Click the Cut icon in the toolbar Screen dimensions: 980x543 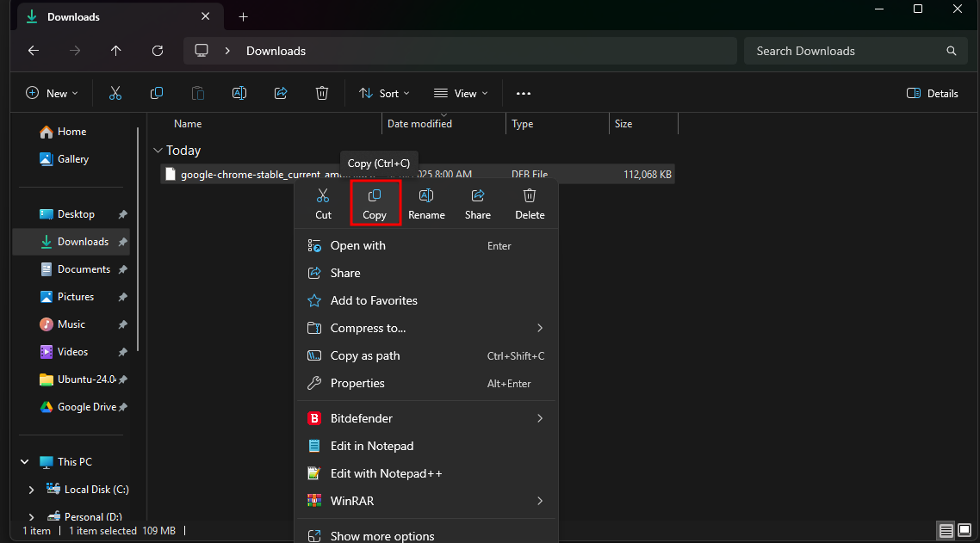point(115,93)
